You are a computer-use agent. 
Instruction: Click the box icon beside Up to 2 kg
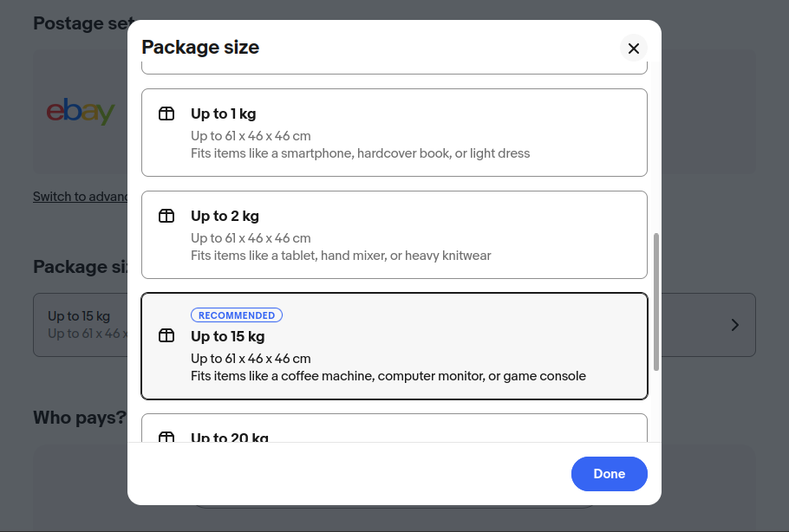tap(166, 216)
